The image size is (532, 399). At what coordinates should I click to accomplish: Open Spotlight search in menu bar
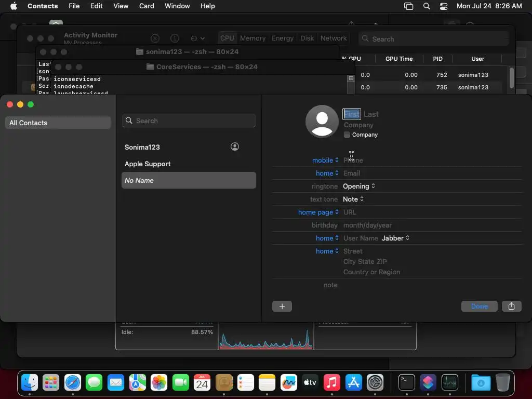click(427, 6)
